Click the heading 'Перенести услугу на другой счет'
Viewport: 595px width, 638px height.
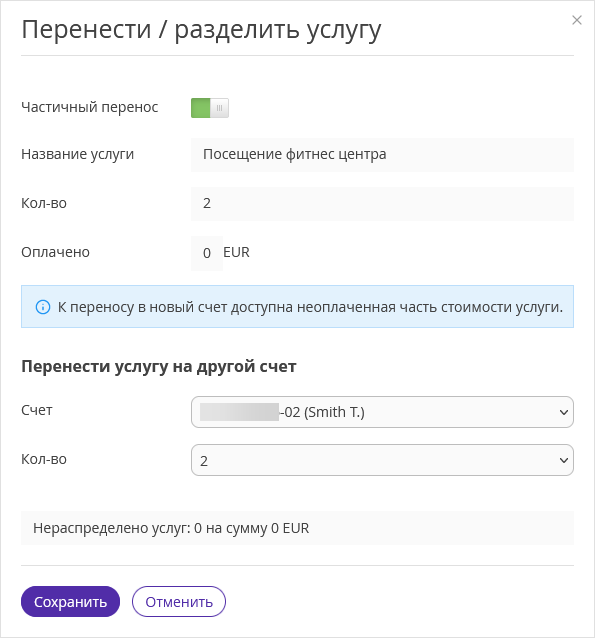[x=158, y=367]
